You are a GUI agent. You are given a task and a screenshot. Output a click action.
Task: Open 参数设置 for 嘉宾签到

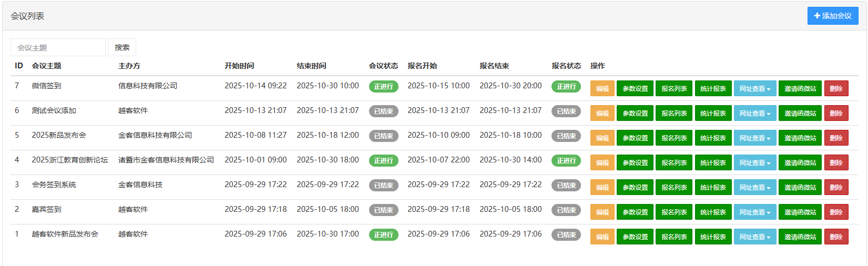click(635, 212)
